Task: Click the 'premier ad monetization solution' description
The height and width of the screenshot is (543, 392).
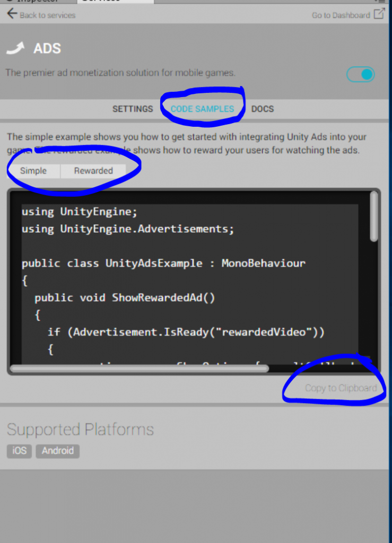Action: click(x=120, y=73)
